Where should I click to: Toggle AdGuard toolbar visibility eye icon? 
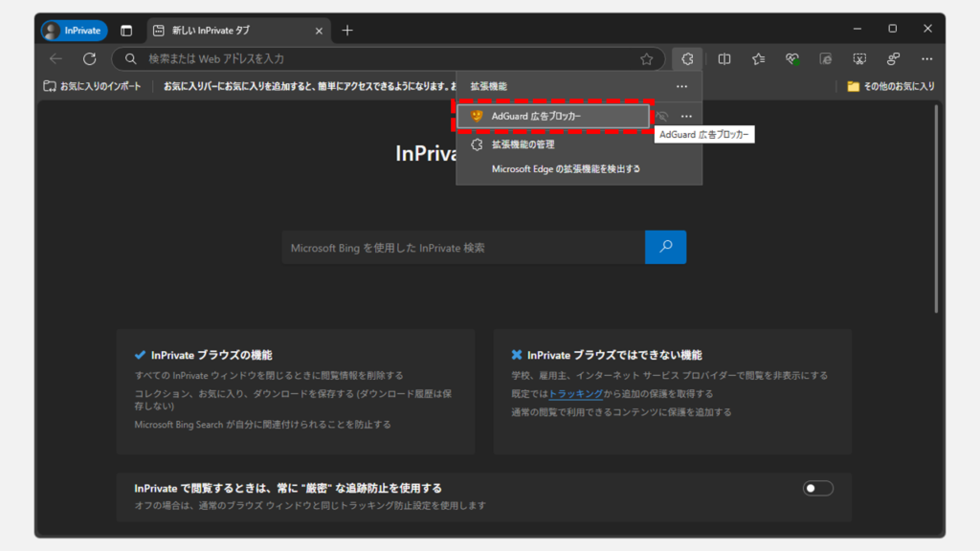click(x=661, y=116)
